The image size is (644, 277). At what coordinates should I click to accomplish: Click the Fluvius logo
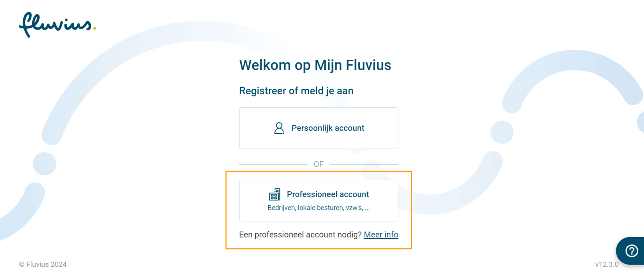(56, 26)
